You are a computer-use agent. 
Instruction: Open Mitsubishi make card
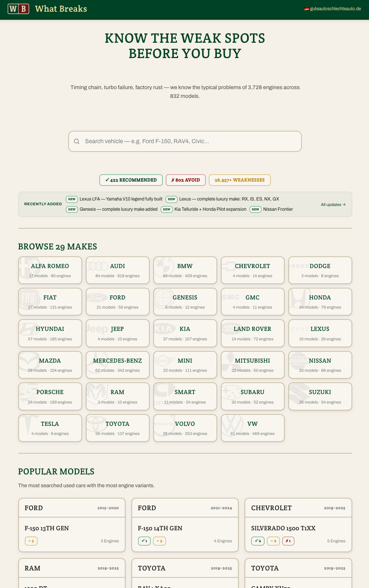pyautogui.click(x=253, y=365)
